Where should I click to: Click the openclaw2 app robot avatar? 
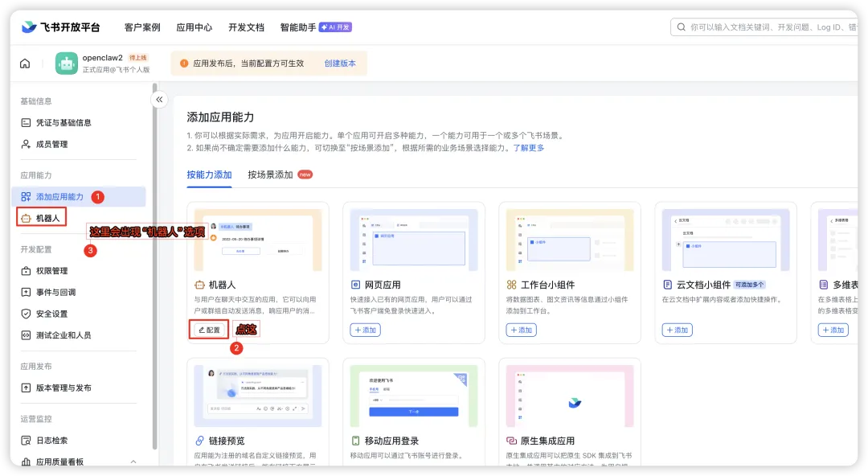67,64
